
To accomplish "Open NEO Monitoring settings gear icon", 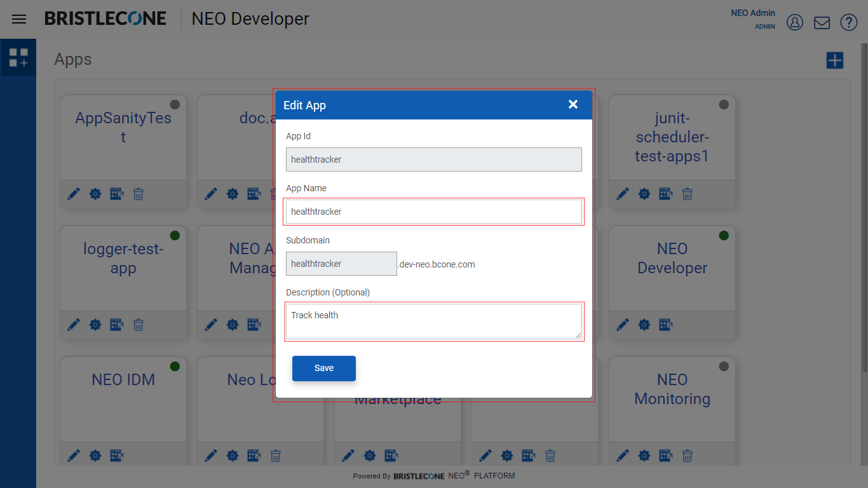I will [x=644, y=456].
